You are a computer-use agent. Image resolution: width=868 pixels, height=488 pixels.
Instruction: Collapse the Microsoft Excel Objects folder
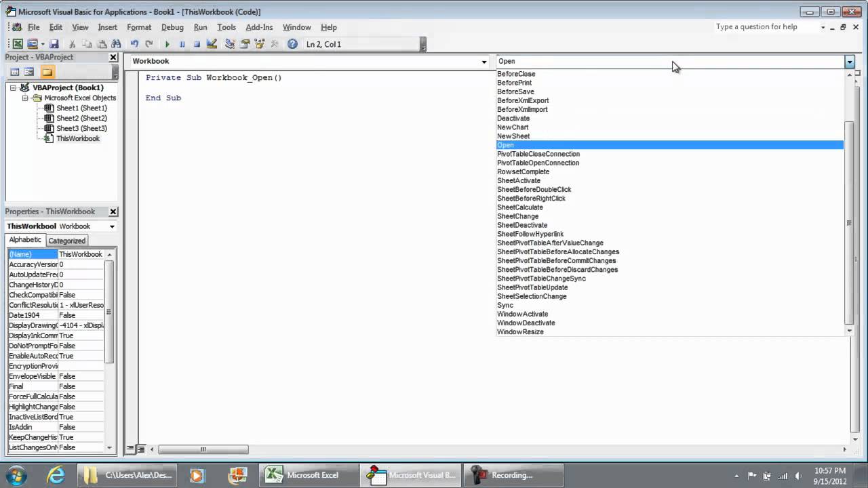point(25,98)
